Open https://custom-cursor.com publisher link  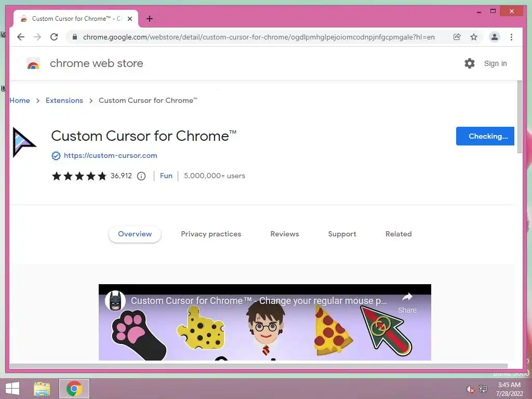[110, 155]
